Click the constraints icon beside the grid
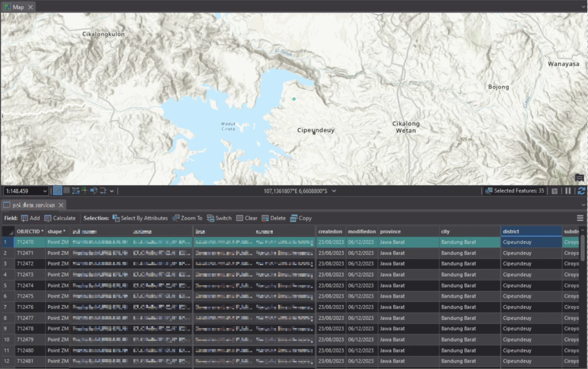Image resolution: width=588 pixels, height=369 pixels. point(76,191)
